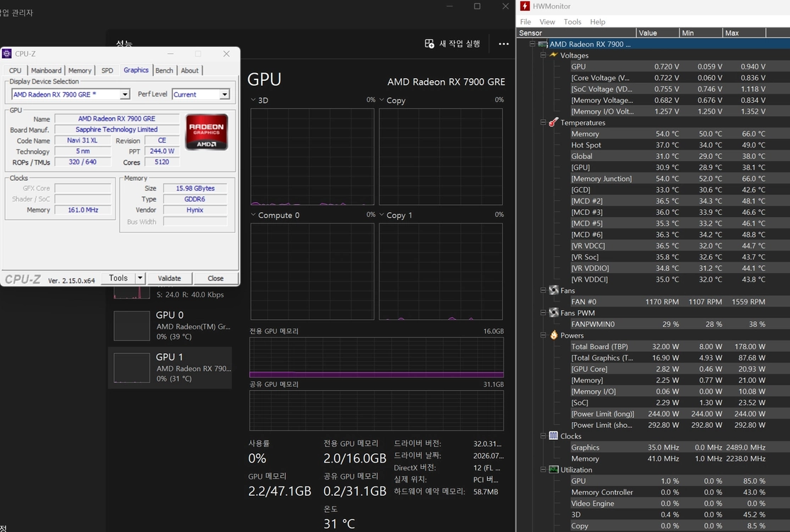Click the Compute 0 utilization graph
The height and width of the screenshot is (532, 790).
[x=312, y=272]
